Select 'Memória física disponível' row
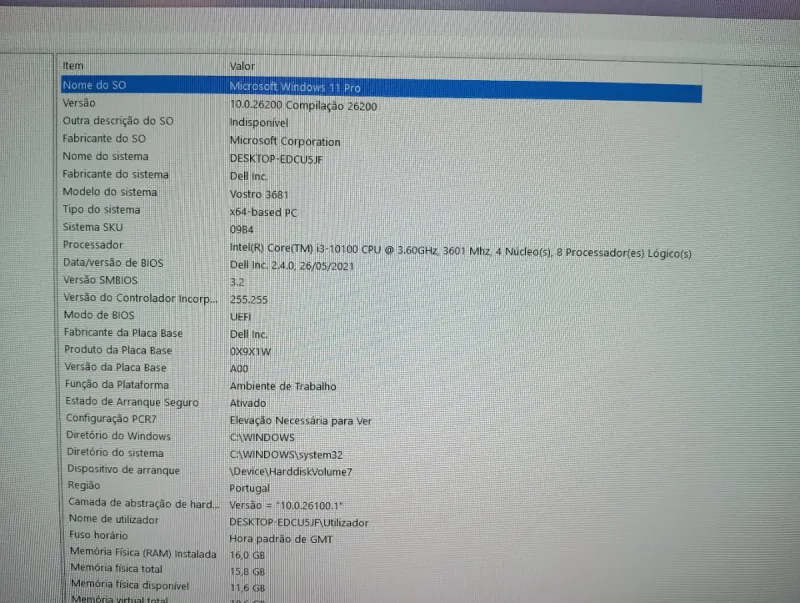Viewport: 800px width, 603px height. (x=130, y=585)
